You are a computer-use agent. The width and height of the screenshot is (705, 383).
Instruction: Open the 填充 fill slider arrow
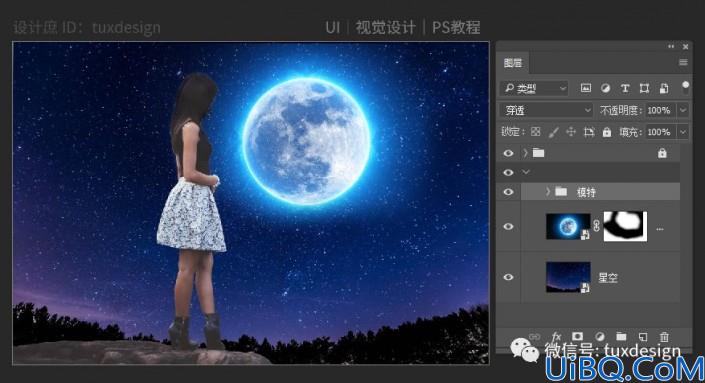[x=683, y=132]
